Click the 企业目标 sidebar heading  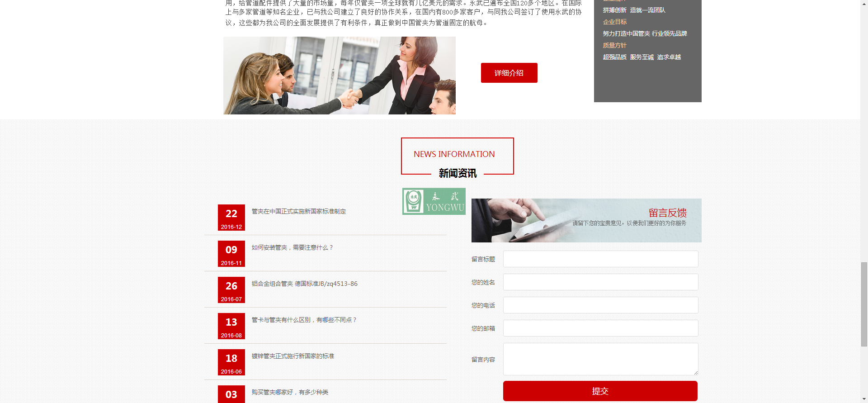(x=615, y=22)
